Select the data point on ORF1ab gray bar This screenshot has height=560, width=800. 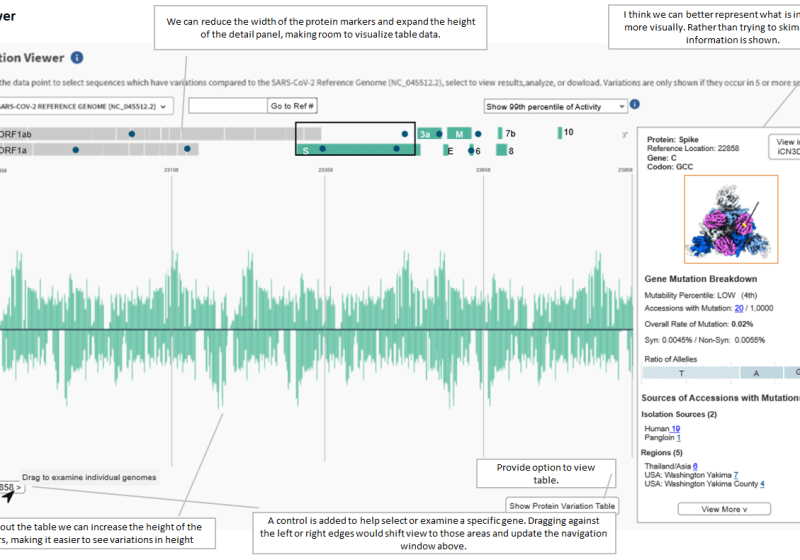point(132,134)
